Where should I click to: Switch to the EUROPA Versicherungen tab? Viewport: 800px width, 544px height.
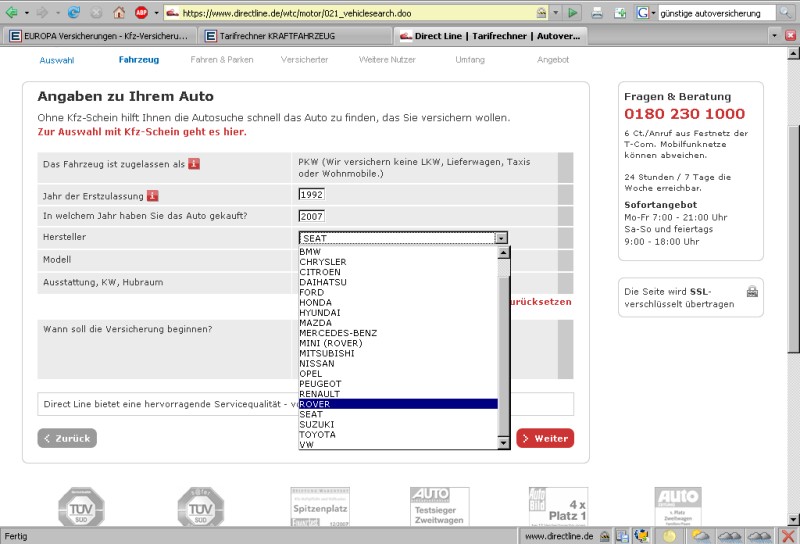pyautogui.click(x=99, y=36)
